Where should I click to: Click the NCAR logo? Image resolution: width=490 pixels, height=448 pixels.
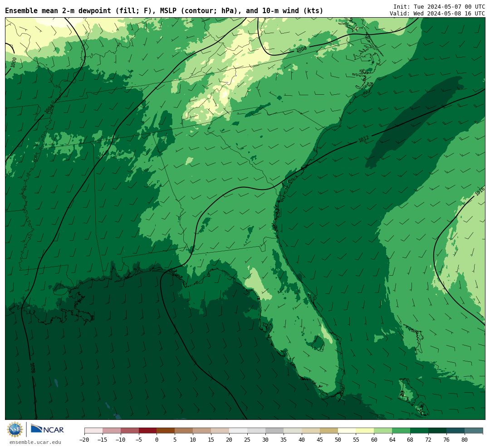coord(48,429)
